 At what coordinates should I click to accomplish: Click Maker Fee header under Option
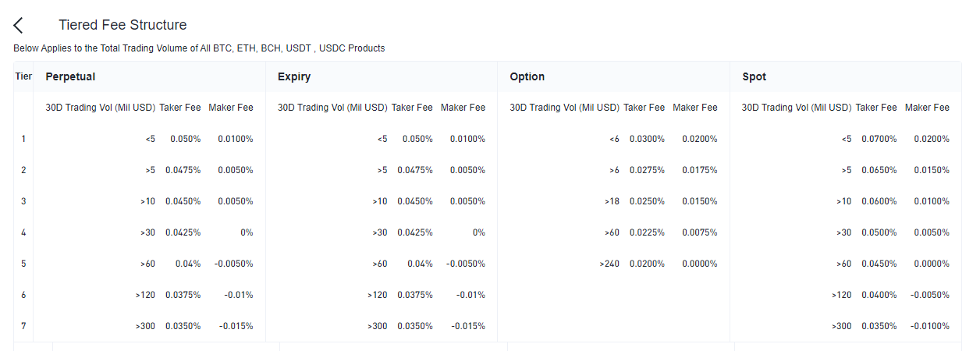pyautogui.click(x=694, y=108)
